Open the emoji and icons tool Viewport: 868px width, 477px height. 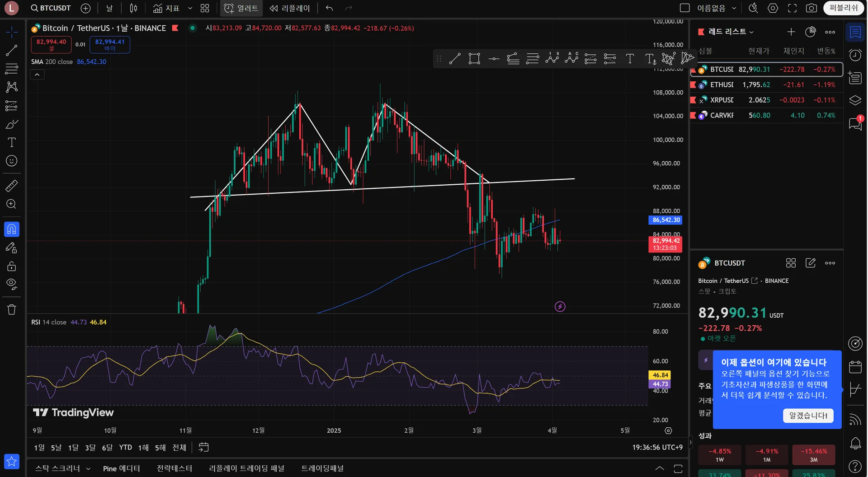pos(12,161)
